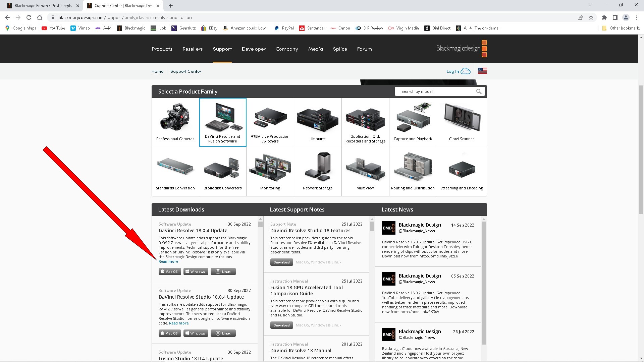Screen dimensions: 644x362
Task: Download Resolve Studio 18.0.4 for Windows
Action: click(196, 333)
